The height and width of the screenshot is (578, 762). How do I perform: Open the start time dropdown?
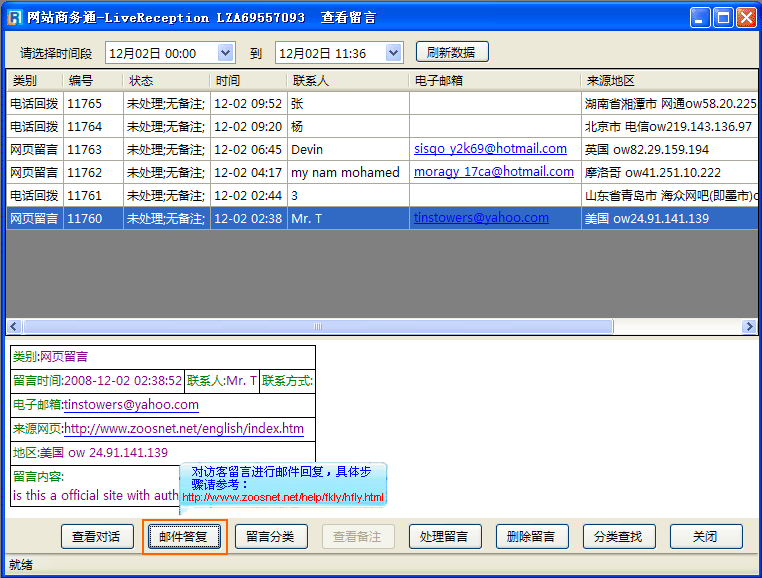tap(225, 53)
